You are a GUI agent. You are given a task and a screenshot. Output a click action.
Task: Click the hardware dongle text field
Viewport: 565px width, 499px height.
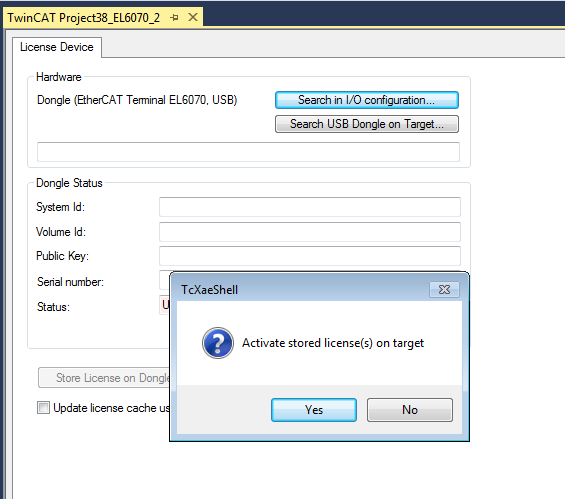click(x=248, y=152)
